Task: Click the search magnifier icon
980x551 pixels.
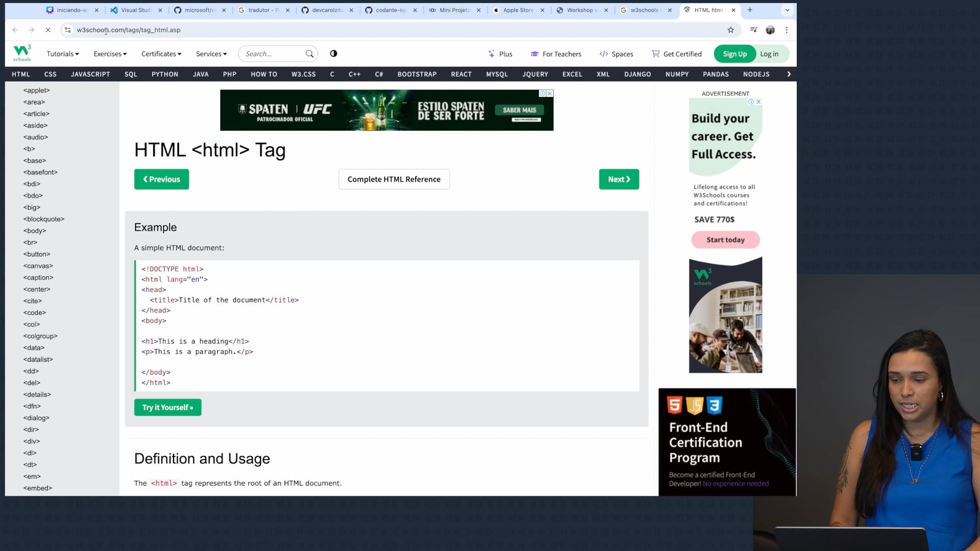Action: [x=309, y=54]
